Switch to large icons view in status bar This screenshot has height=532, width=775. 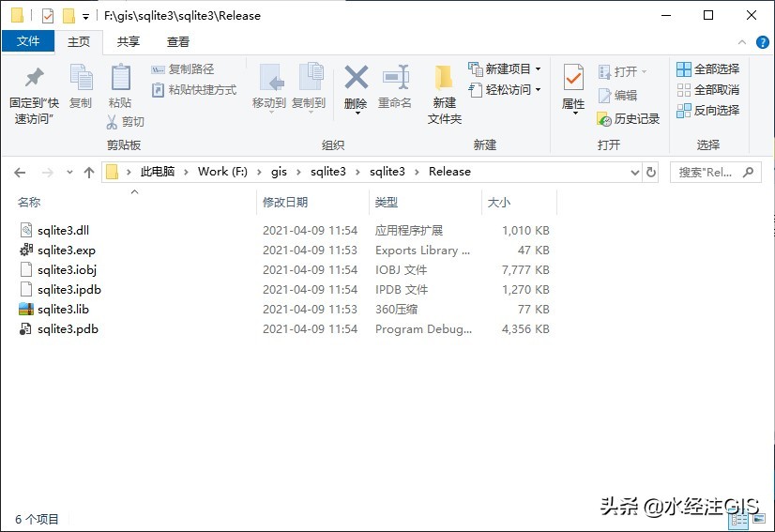click(759, 519)
